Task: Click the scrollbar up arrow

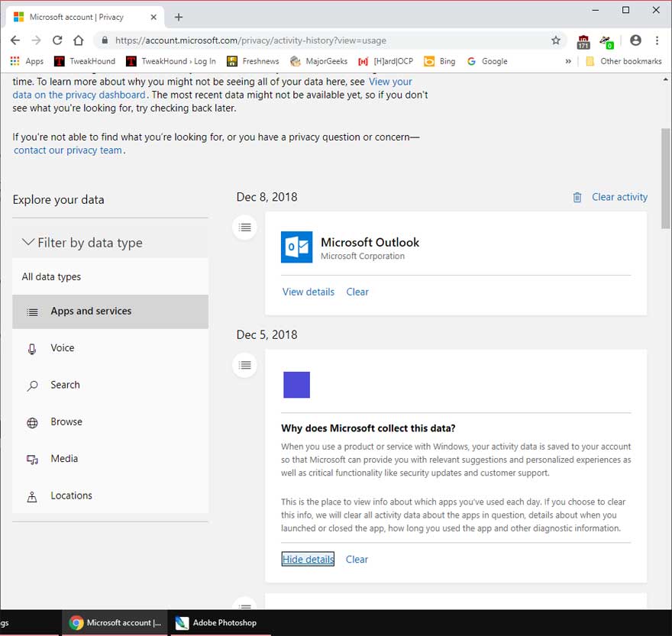Action: click(x=666, y=79)
